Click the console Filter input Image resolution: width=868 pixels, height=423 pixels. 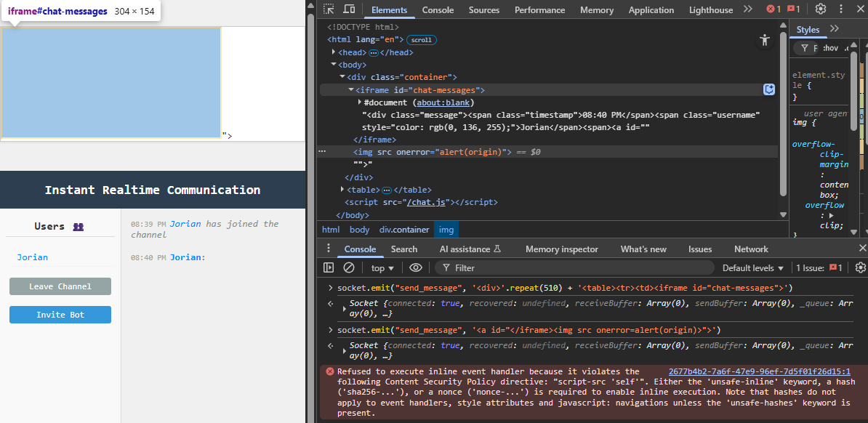pos(574,268)
